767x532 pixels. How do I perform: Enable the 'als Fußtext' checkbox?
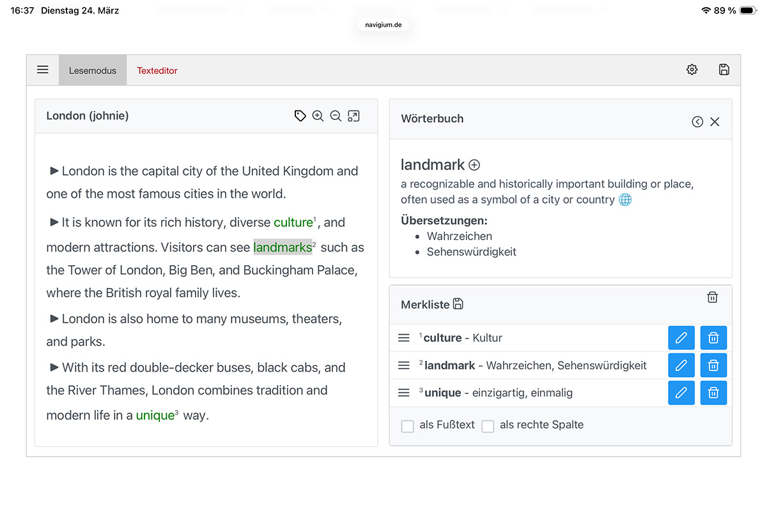click(407, 426)
